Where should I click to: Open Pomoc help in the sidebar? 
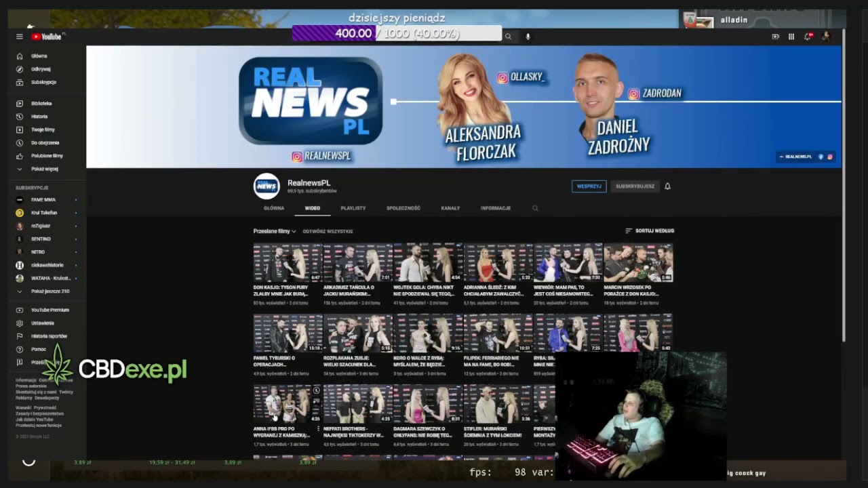(x=38, y=349)
